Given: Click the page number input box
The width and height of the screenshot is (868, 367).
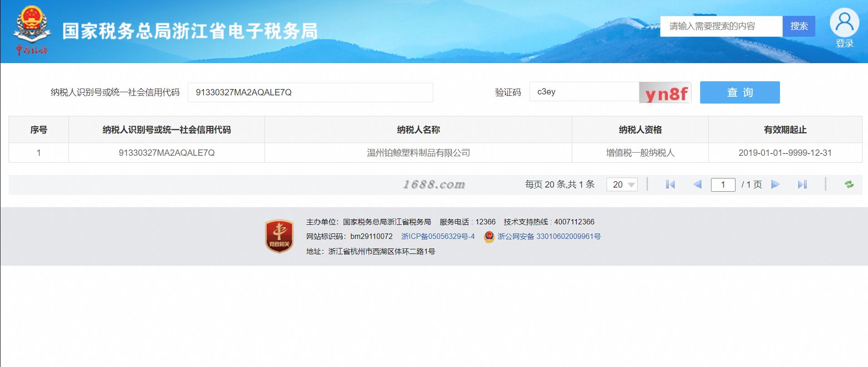Looking at the screenshot, I should coord(723,184).
